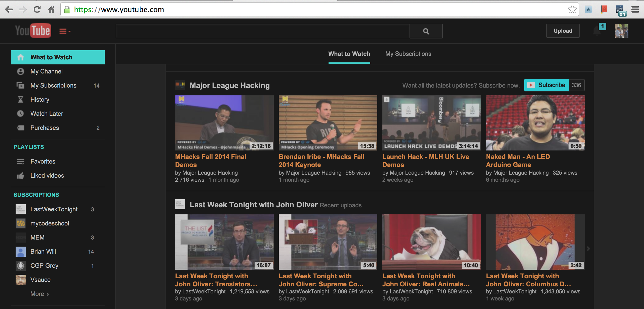Play the Naked Man Arduino Game thumbnail
Viewport: 644px width, 309px height.
click(535, 123)
